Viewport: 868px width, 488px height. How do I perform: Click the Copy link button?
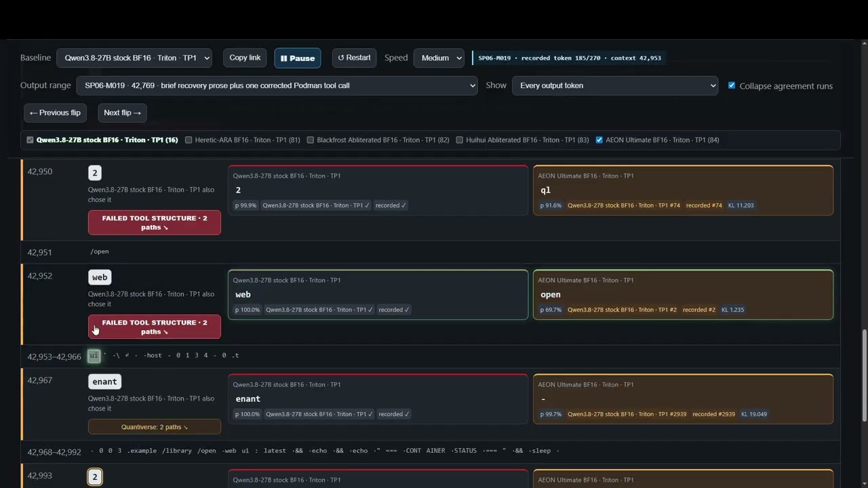(x=245, y=58)
